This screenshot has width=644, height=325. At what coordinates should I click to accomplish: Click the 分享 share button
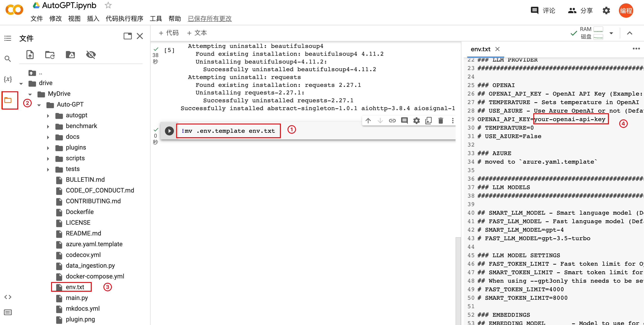click(580, 11)
